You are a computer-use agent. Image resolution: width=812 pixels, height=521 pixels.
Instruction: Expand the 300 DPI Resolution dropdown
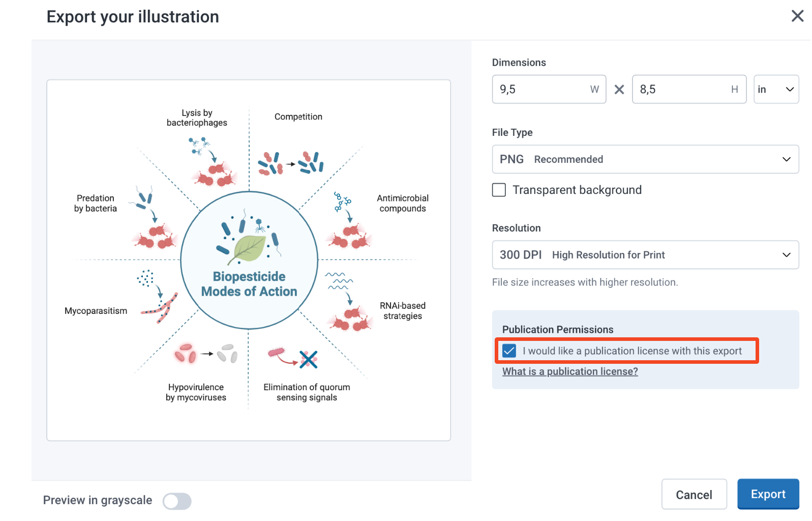(x=645, y=255)
